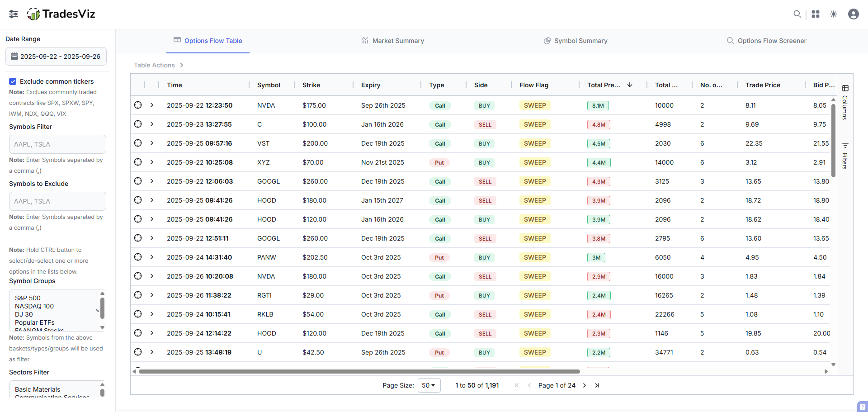Expand Table Actions menu

[159, 65]
